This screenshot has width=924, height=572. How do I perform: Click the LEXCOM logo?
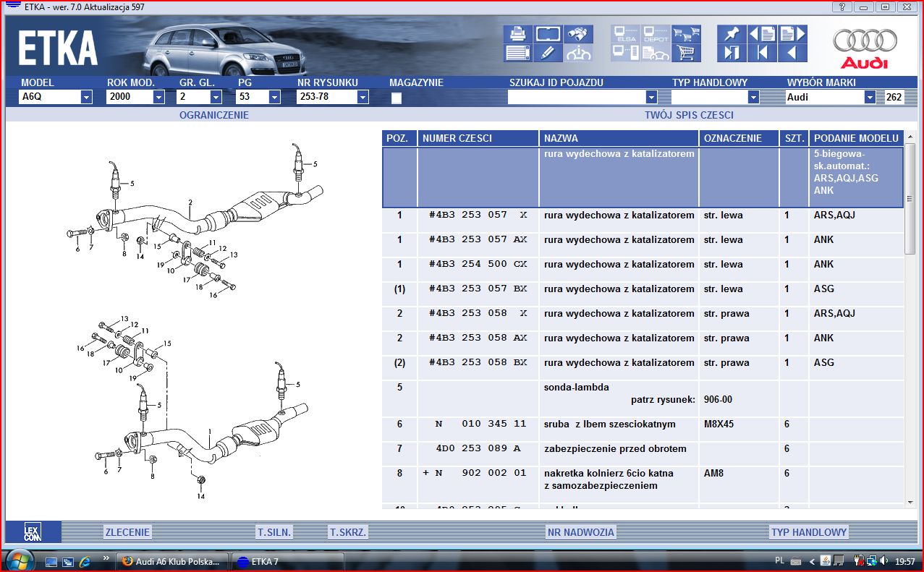coord(33,532)
